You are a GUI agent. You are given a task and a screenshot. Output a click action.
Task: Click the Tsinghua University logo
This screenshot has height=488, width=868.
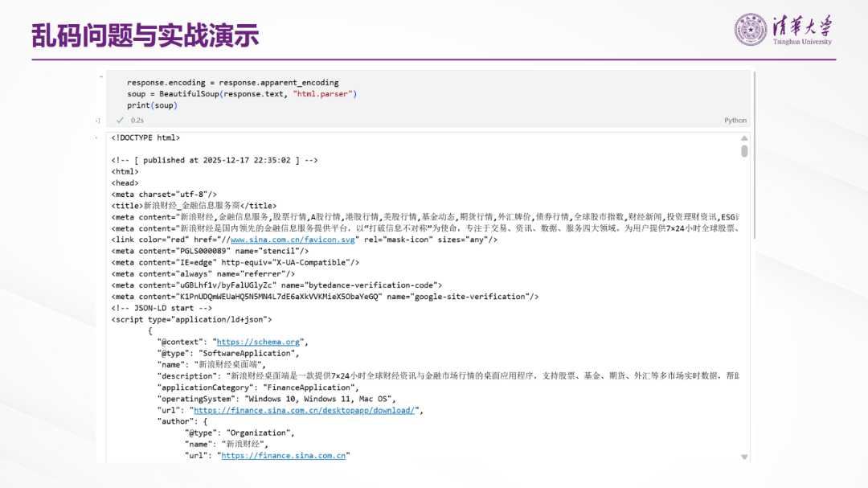[783, 30]
